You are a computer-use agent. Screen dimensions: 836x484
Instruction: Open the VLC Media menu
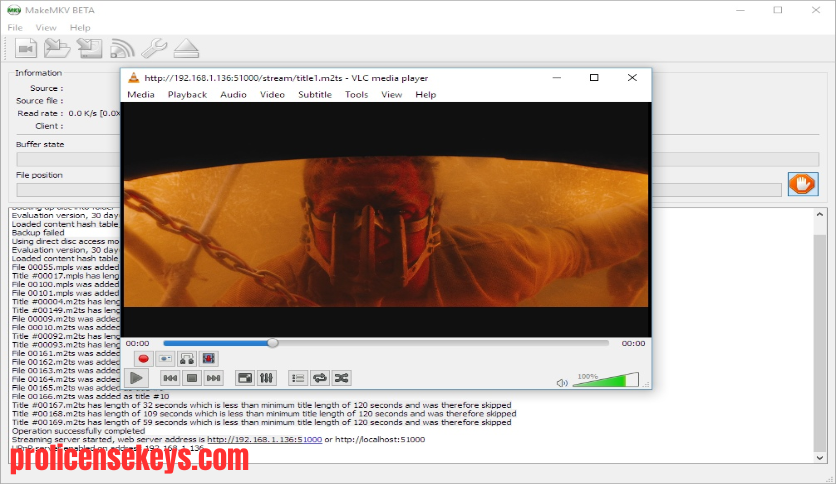pos(141,94)
